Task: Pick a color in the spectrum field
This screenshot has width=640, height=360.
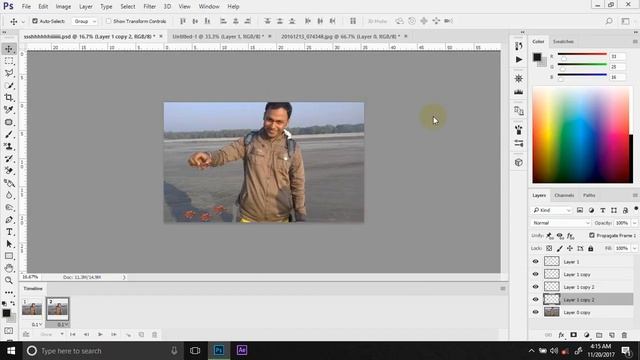Action: (582, 135)
